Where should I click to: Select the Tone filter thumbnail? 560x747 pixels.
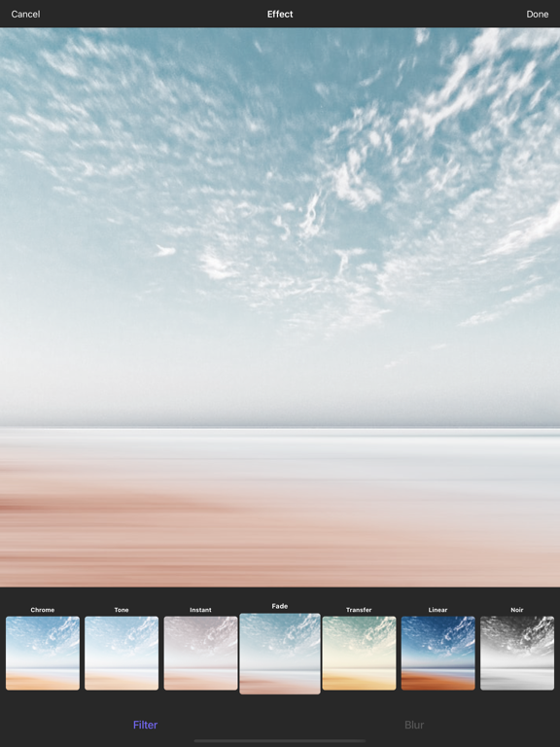(x=122, y=654)
